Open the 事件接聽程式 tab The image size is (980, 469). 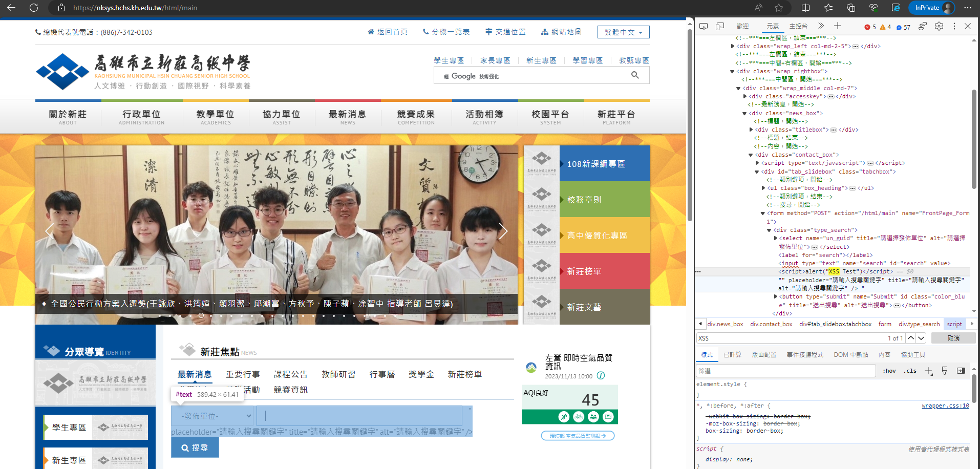[805, 355]
